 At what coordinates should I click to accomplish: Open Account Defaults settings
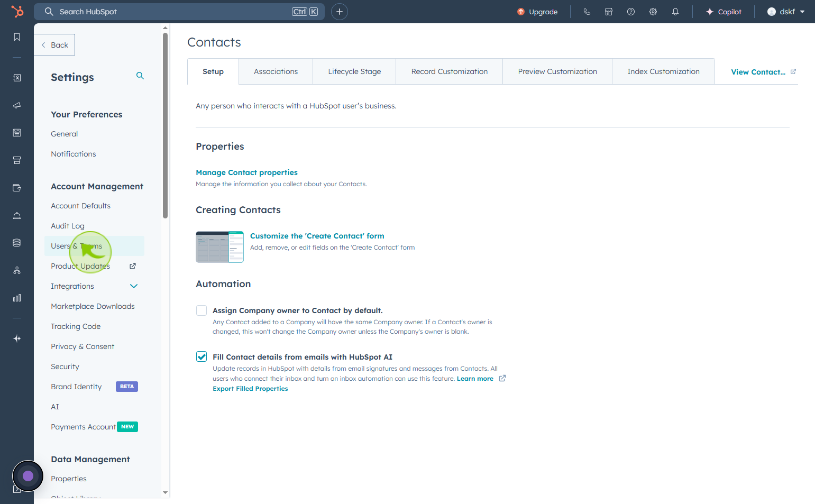pyautogui.click(x=80, y=206)
